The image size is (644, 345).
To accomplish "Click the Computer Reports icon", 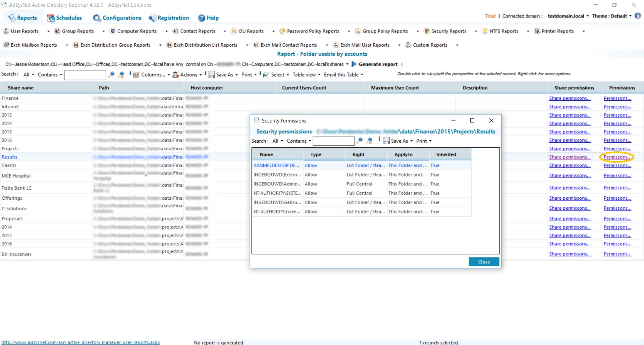I will (113, 31).
